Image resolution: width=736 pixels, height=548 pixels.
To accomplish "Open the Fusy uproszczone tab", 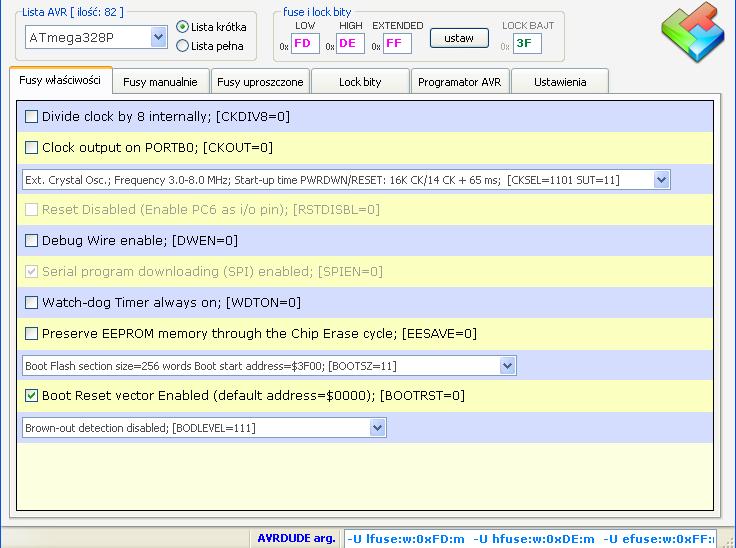I will point(260,82).
